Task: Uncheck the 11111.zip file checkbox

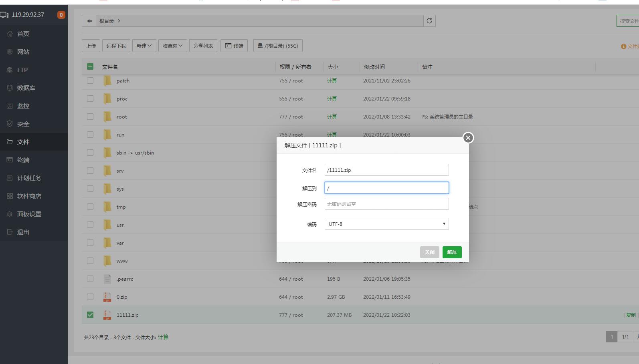Action: 90,315
